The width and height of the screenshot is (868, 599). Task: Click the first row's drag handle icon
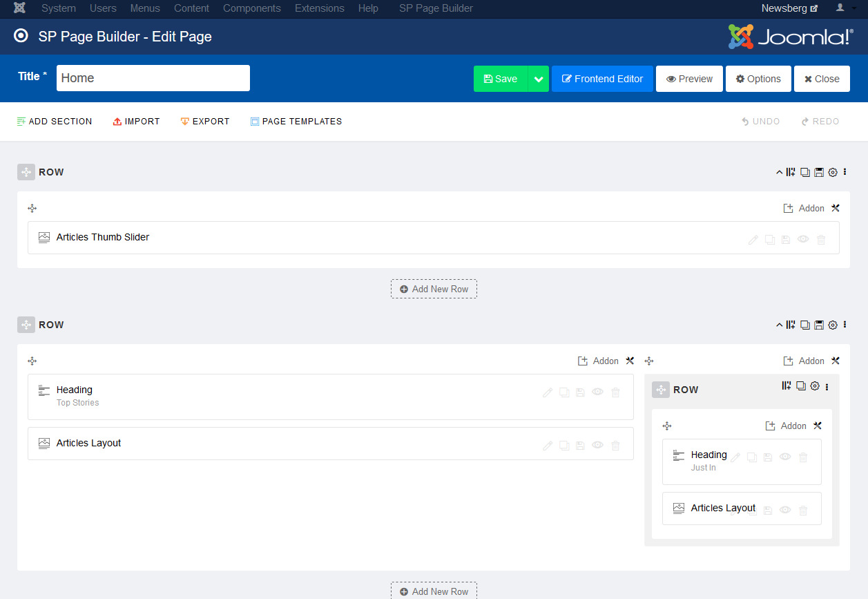pyautogui.click(x=26, y=172)
